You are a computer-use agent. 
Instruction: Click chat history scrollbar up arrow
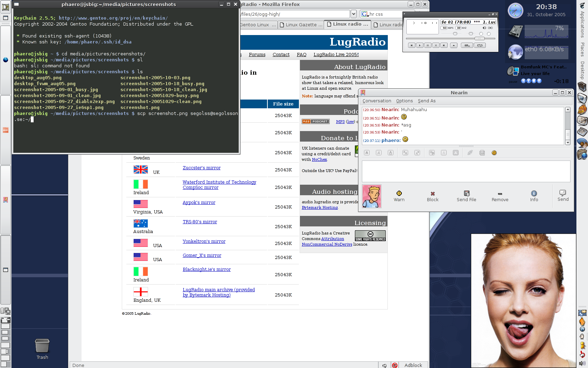pos(568,109)
